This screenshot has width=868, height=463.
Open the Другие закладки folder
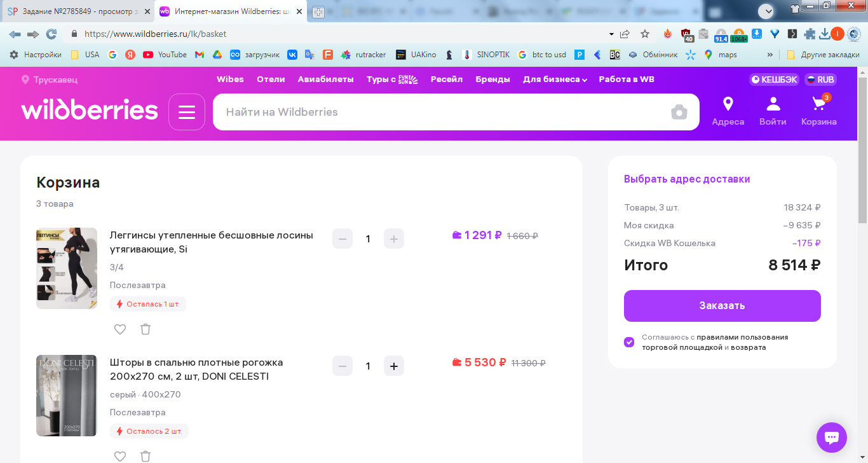click(823, 55)
